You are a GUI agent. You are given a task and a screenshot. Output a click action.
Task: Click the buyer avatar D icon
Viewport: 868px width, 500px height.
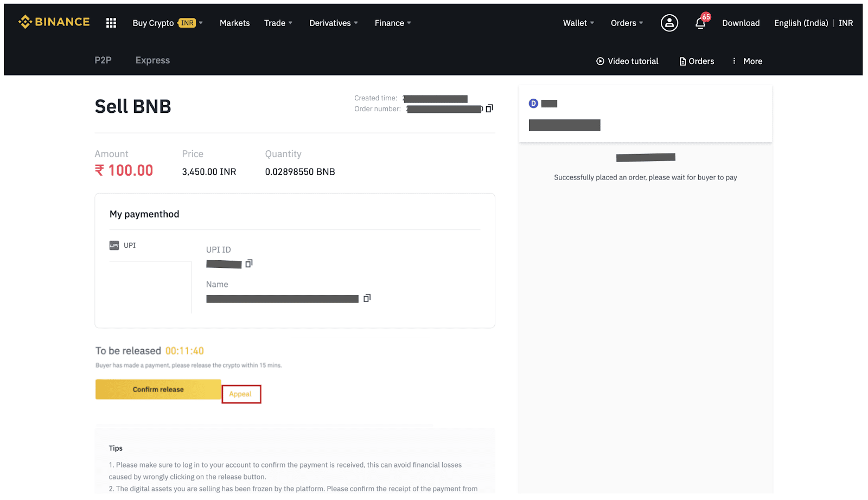tap(533, 104)
